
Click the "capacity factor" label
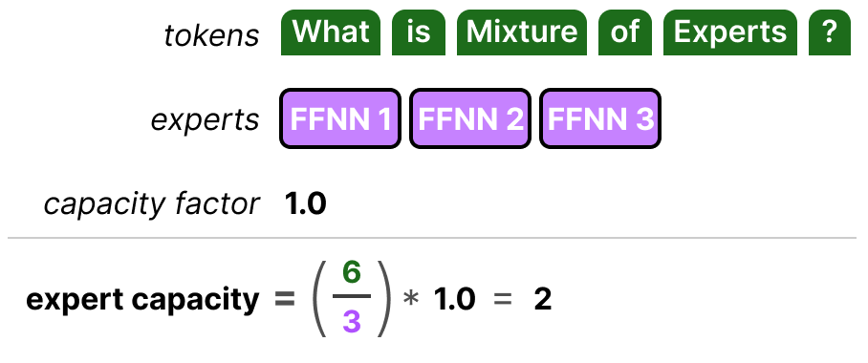click(151, 204)
